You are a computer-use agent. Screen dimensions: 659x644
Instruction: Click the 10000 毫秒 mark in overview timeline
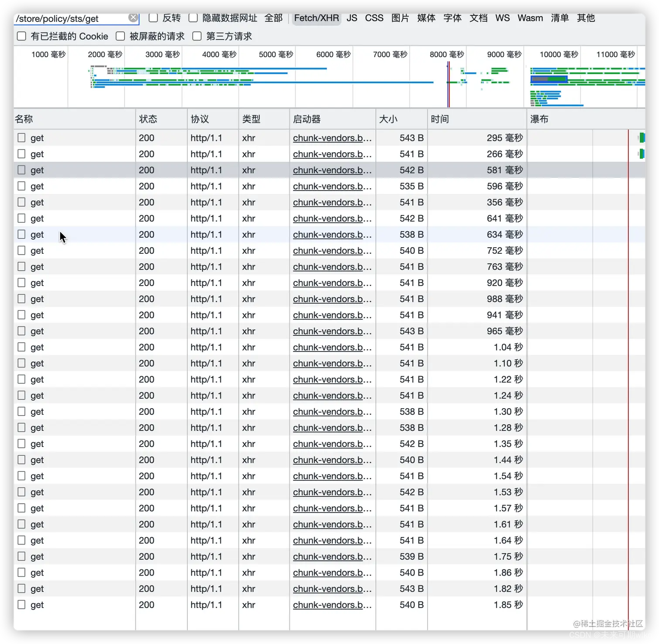[x=559, y=55]
